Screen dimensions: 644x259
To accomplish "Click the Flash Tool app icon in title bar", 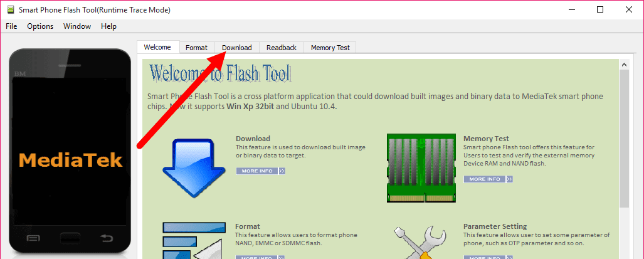I will tap(11, 10).
